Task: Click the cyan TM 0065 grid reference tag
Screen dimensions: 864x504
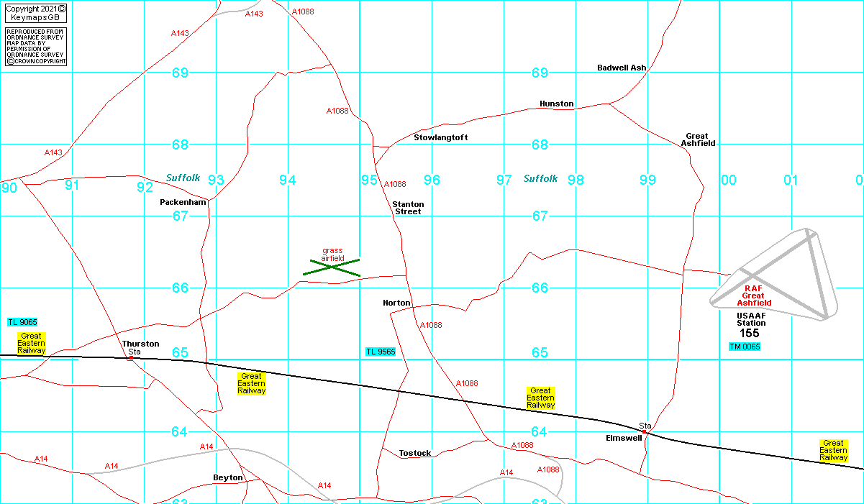Action: pos(744,347)
